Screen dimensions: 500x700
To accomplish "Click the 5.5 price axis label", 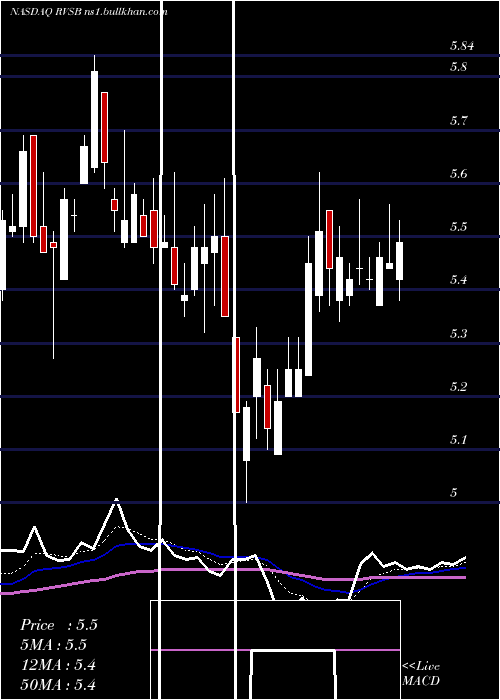I will tap(458, 226).
